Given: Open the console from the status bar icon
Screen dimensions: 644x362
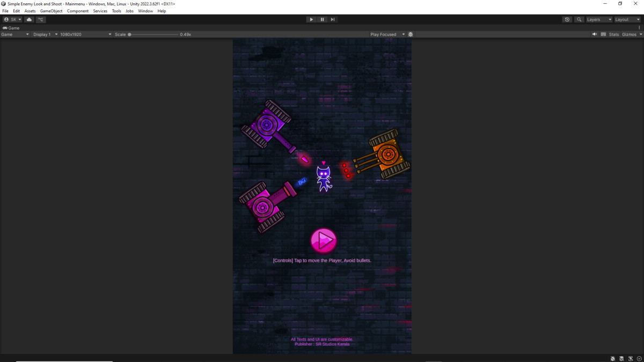Looking at the screenshot, I should pos(621,358).
